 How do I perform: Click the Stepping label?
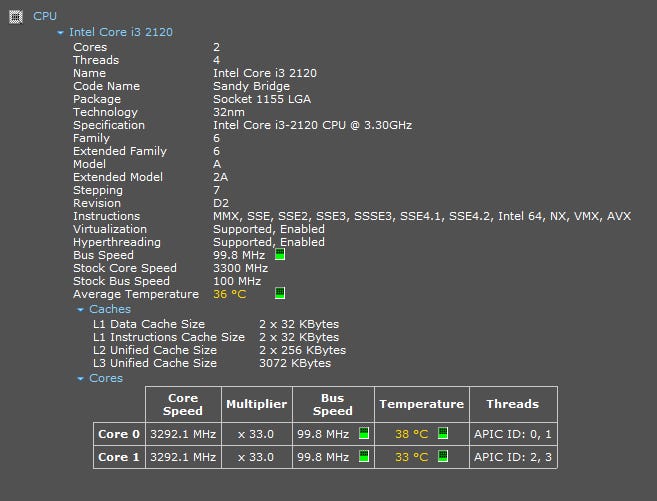click(x=98, y=190)
